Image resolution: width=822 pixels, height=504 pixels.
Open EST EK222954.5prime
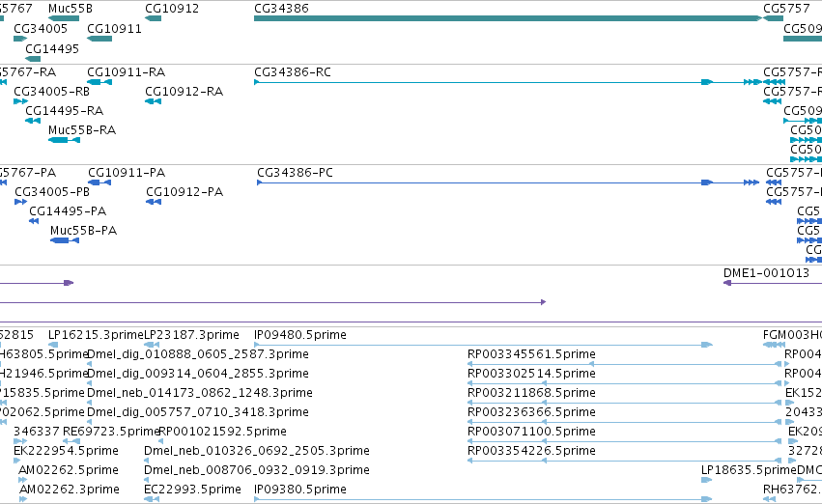click(x=66, y=452)
